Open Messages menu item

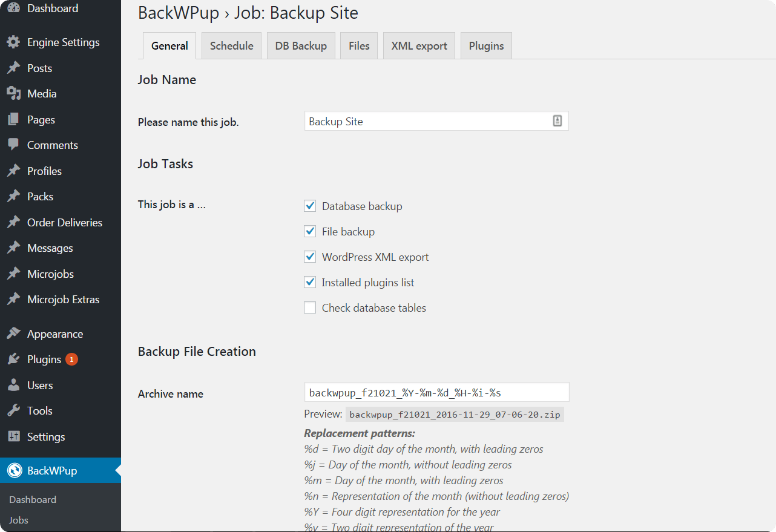[x=61, y=248]
